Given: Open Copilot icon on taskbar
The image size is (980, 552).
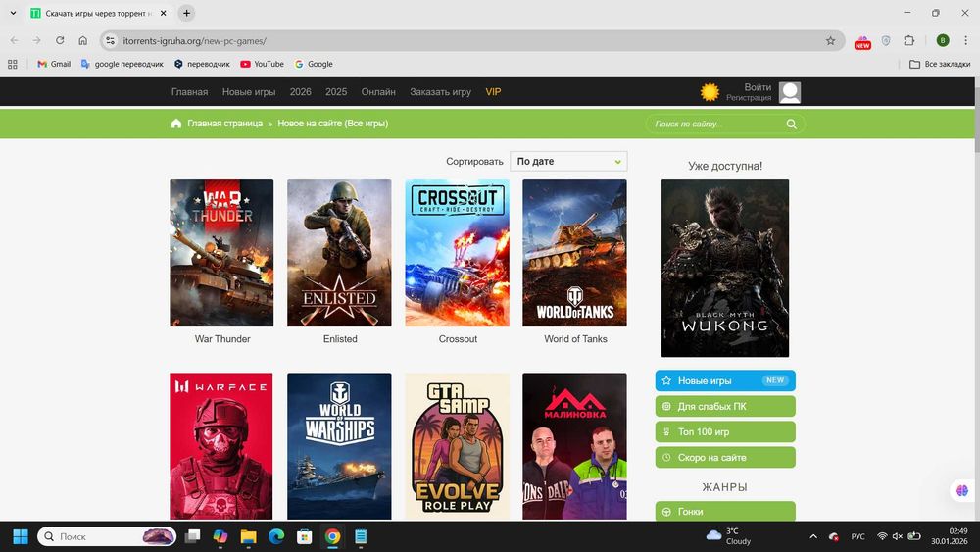Looking at the screenshot, I should [x=220, y=536].
